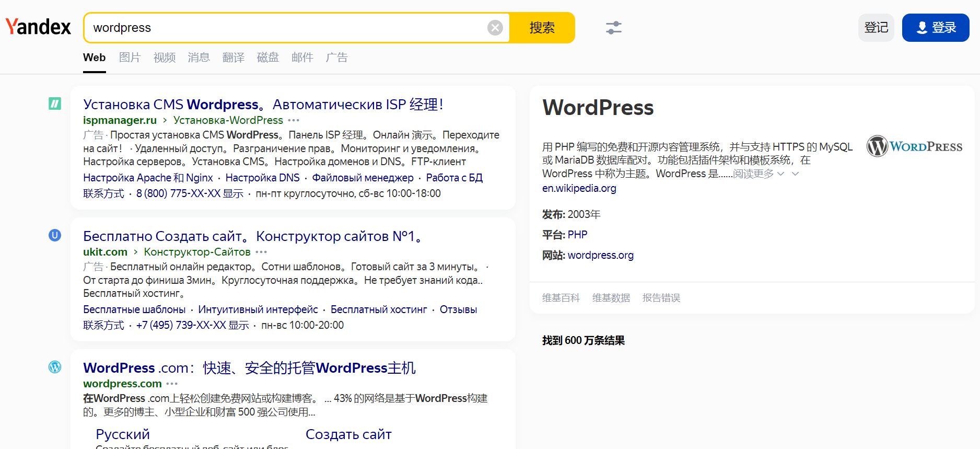Switch to the 邮件 mail tab
980x449 pixels.
[302, 57]
